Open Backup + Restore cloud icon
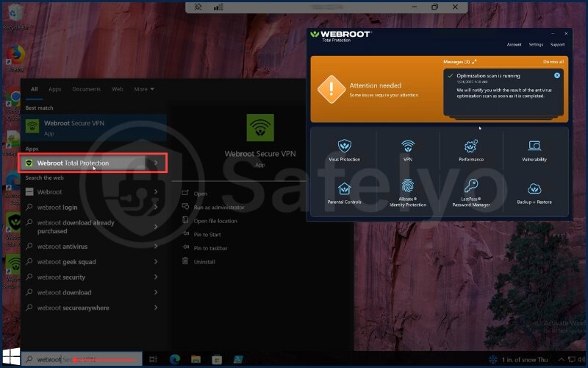 [534, 188]
